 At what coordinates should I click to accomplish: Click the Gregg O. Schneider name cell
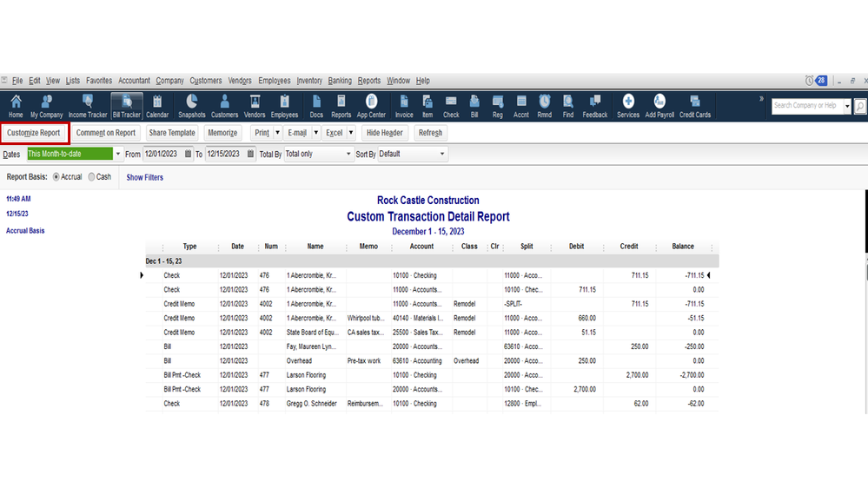click(312, 404)
